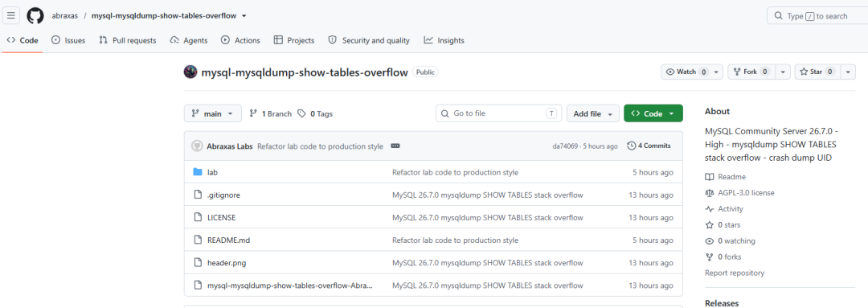Open the green Code clone dropdown
This screenshot has width=868, height=308.
(653, 113)
